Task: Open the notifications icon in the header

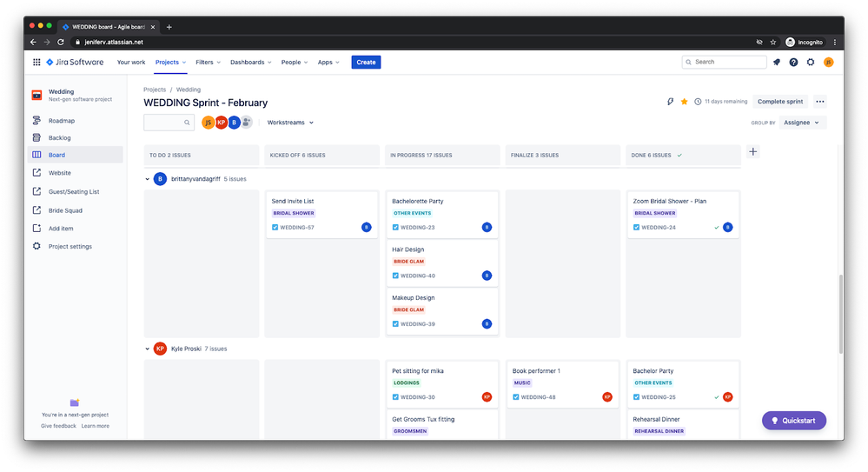Action: [x=777, y=62]
